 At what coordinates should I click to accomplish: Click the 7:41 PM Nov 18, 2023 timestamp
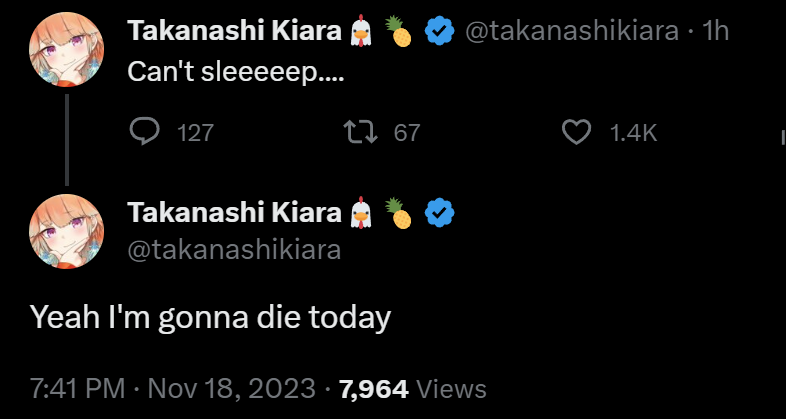click(170, 388)
